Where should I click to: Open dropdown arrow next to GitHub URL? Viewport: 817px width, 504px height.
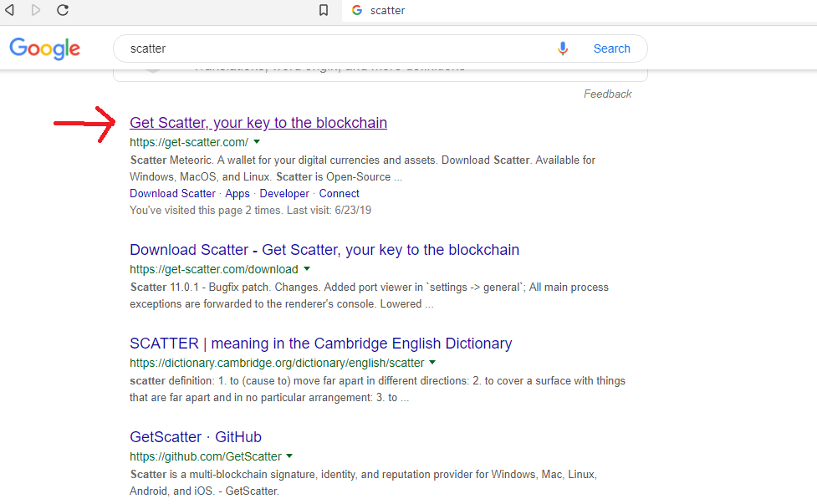point(289,456)
